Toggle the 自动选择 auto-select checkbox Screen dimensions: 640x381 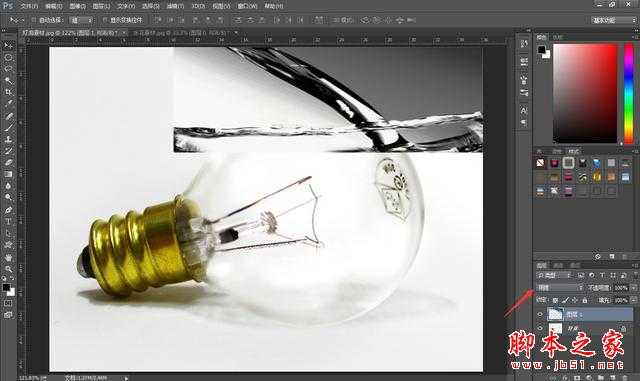coord(34,20)
